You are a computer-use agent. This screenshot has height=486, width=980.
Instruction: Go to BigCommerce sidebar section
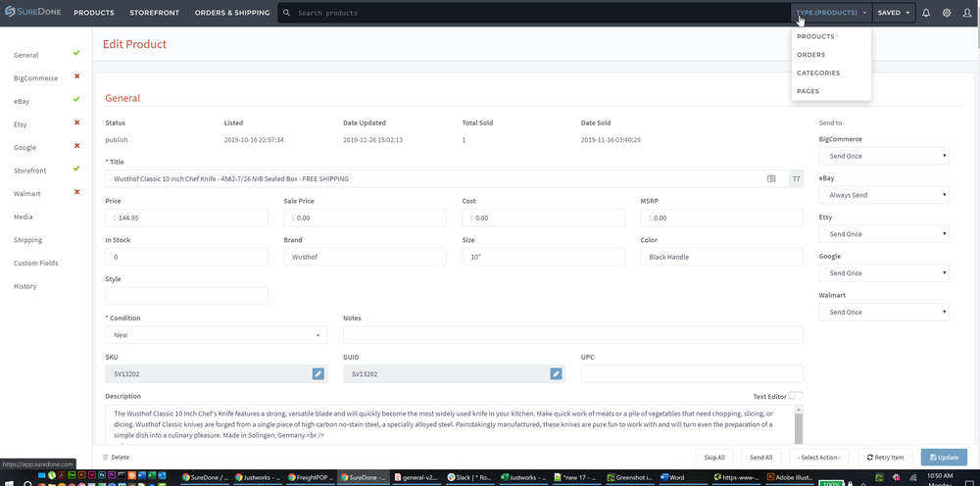click(x=35, y=78)
